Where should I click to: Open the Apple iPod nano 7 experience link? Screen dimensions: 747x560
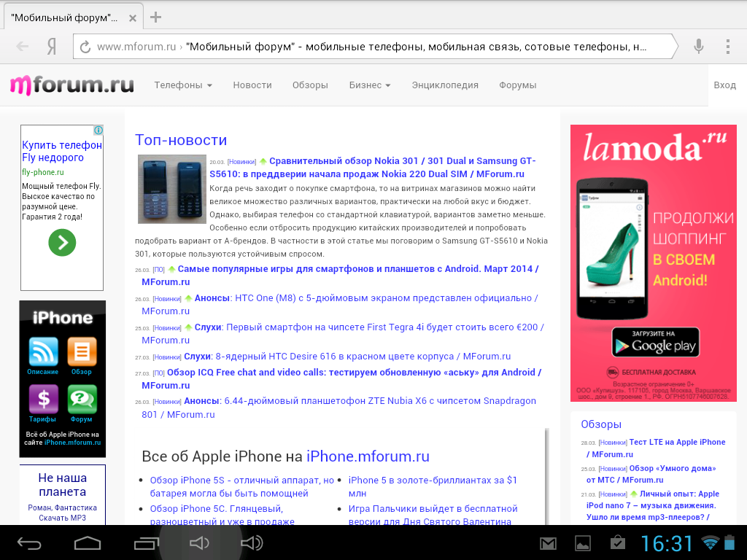click(653, 505)
